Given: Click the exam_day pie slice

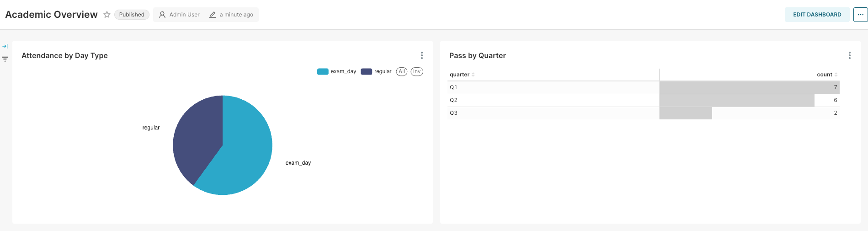Looking at the screenshot, I should (x=242, y=156).
